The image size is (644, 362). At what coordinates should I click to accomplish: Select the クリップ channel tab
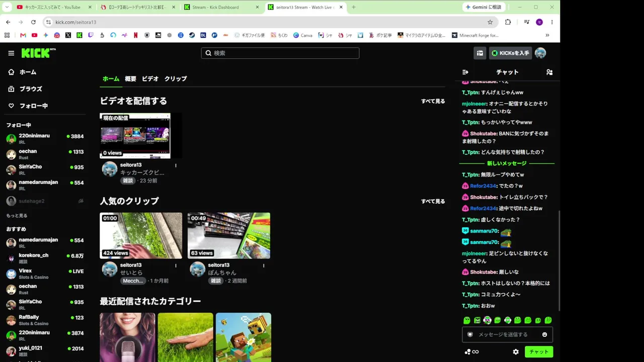(176, 79)
